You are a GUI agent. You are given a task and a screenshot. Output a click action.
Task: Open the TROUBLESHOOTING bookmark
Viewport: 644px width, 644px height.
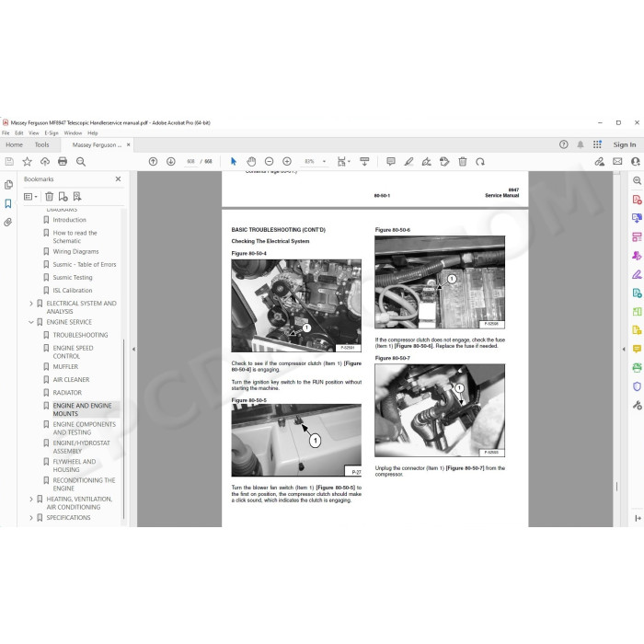coord(80,335)
